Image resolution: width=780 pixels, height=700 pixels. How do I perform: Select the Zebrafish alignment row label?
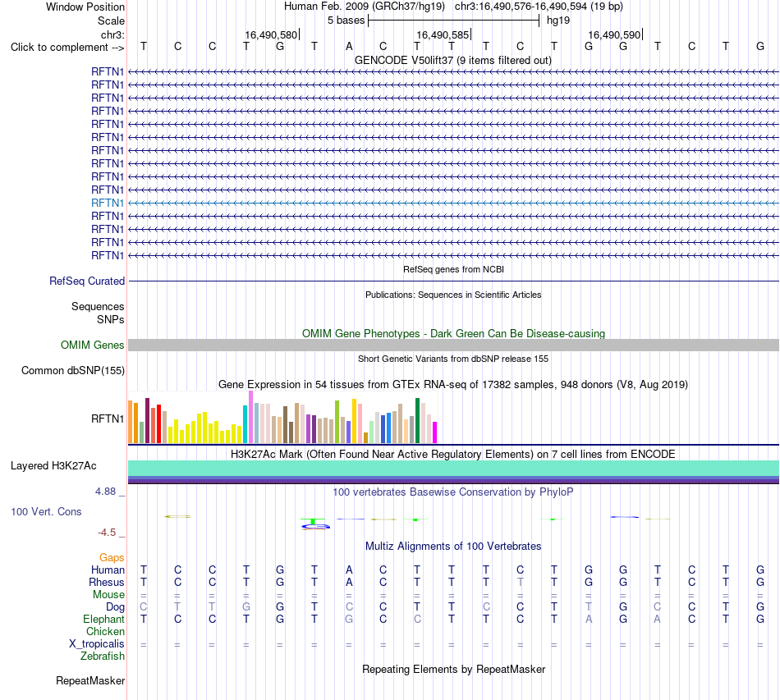click(103, 657)
